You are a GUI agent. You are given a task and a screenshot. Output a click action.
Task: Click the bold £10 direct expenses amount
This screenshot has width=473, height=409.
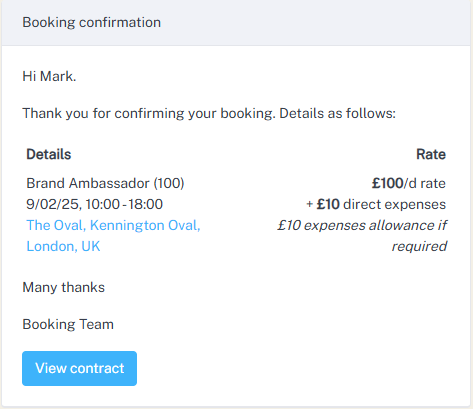[328, 204]
